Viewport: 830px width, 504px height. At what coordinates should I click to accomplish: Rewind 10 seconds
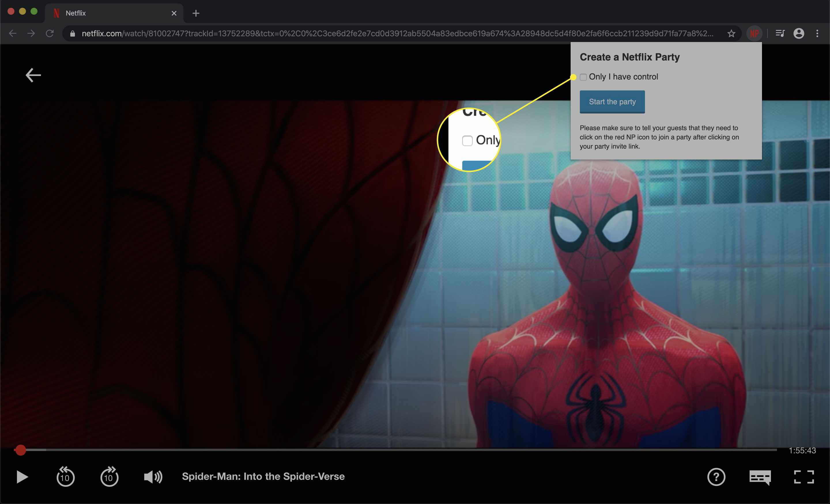click(65, 476)
